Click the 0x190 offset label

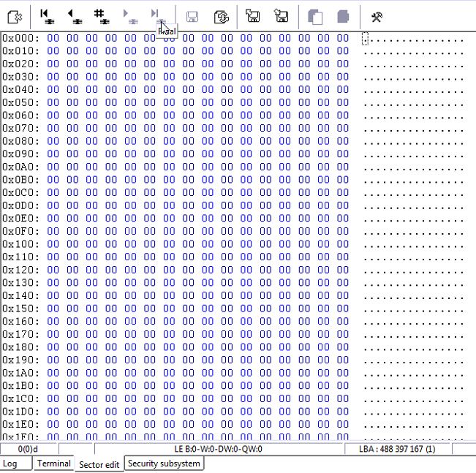pyautogui.click(x=20, y=360)
